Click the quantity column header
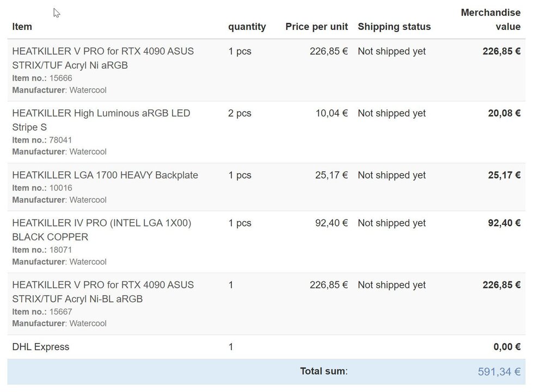Image resolution: width=541 pixels, height=392 pixels. click(x=247, y=27)
